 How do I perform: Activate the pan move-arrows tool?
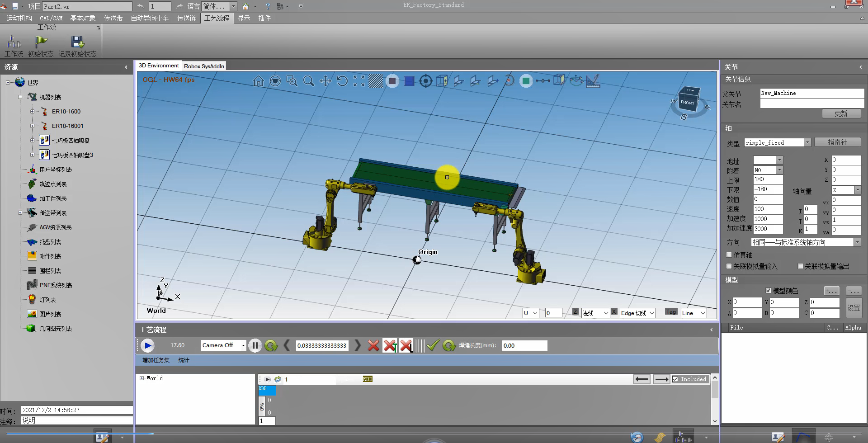click(x=325, y=81)
